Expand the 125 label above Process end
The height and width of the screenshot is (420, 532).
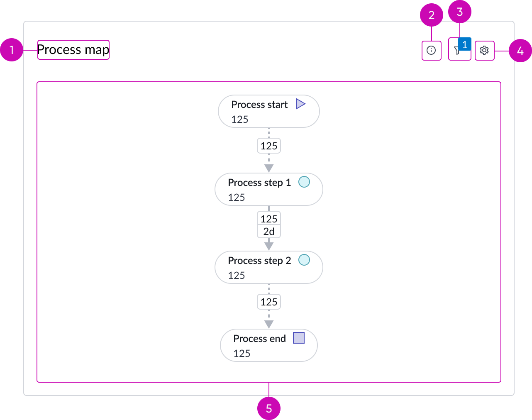[268, 302]
